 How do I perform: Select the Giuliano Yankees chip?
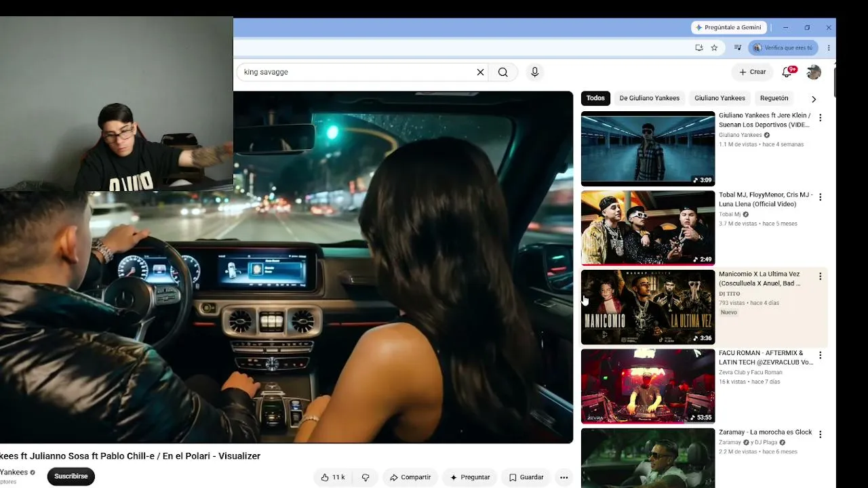(x=719, y=98)
